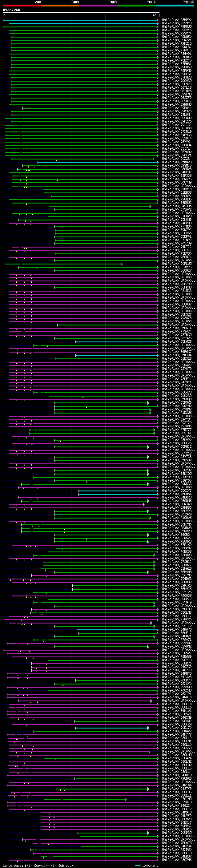Select UniRef100_A7E777 hit

(x=176, y=430)
